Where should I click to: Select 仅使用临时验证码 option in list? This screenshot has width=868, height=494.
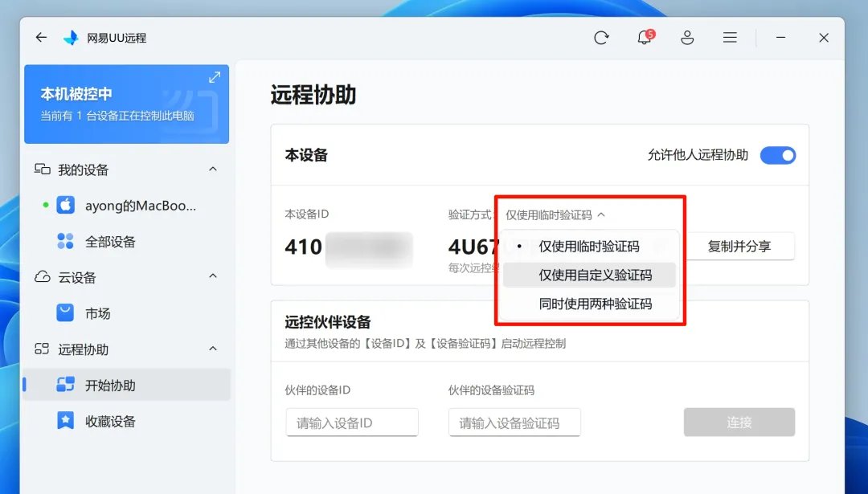(x=589, y=246)
